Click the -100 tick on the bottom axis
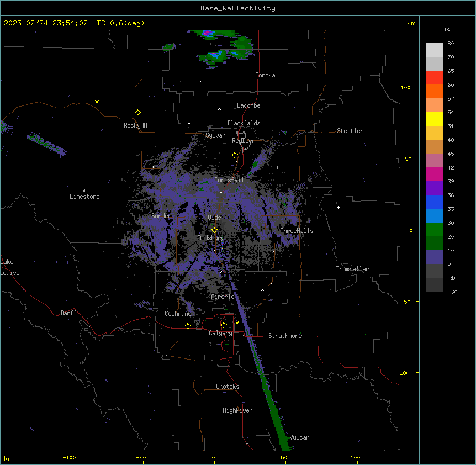Image resolution: width=476 pixels, height=465 pixels. (x=69, y=457)
